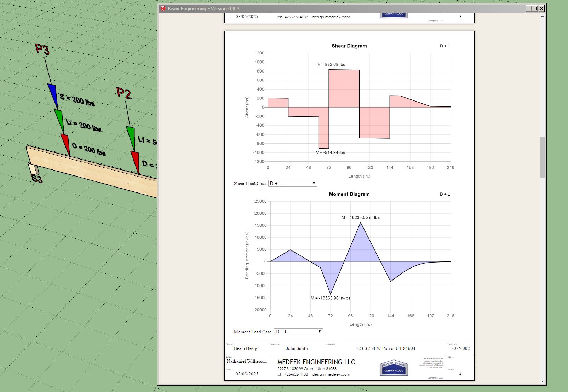This screenshot has height=392, width=568.
Task: Click the red dead load arrow under P2
Action: pyautogui.click(x=135, y=161)
